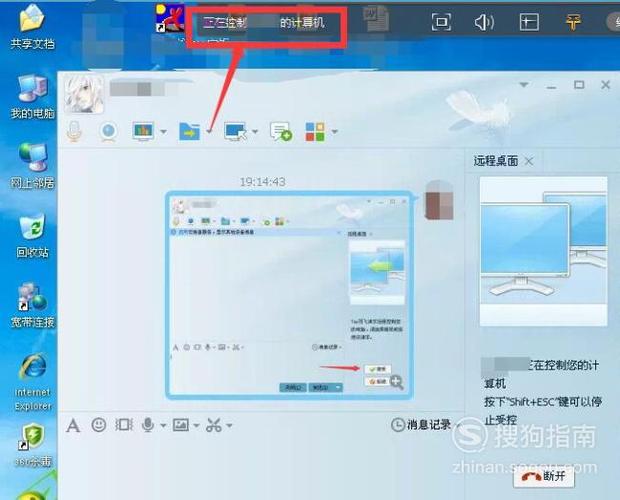Image resolution: width=620 pixels, height=500 pixels.
Task: Open the font A formatting icon
Action: coord(73,426)
